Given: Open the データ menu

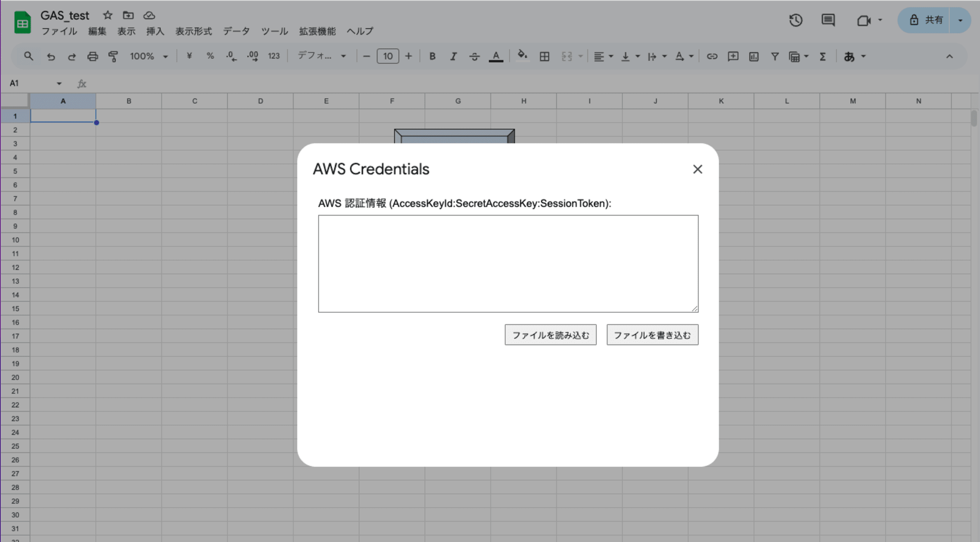Looking at the screenshot, I should point(236,31).
